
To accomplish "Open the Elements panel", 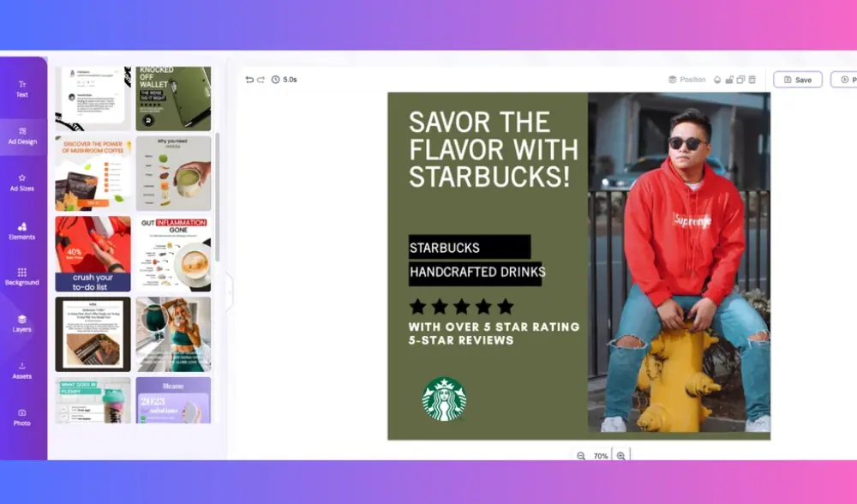I will 22,231.
